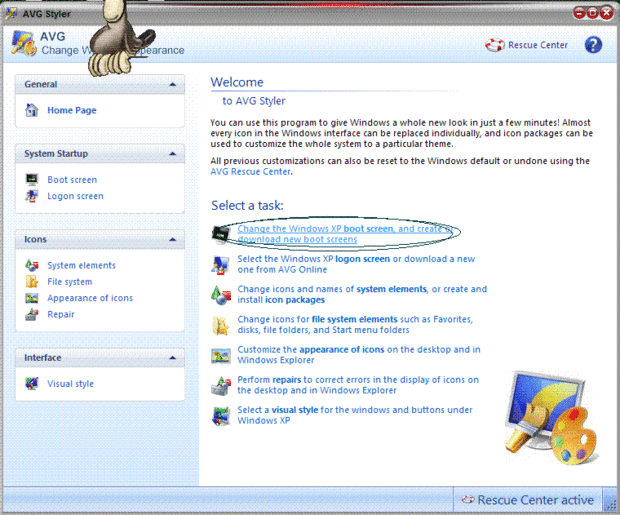Image resolution: width=620 pixels, height=515 pixels.
Task: Choose Select the Windows XP logon screen task
Action: tap(356, 264)
